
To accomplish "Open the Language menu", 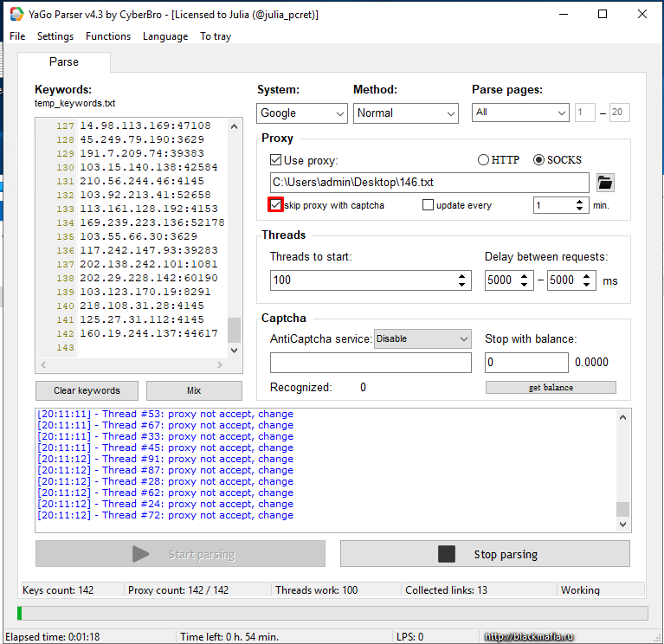I will click(x=164, y=36).
